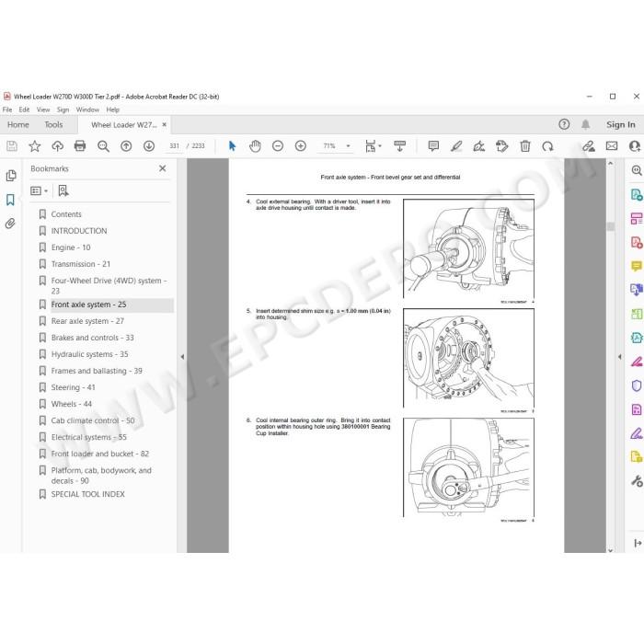Click the Sign In button

pos(621,124)
